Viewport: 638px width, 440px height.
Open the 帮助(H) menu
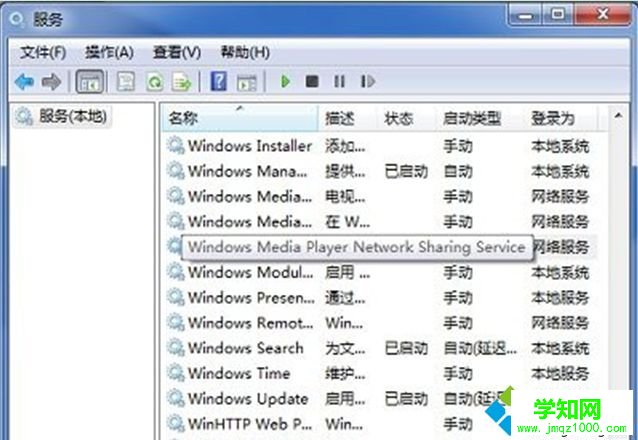click(245, 53)
